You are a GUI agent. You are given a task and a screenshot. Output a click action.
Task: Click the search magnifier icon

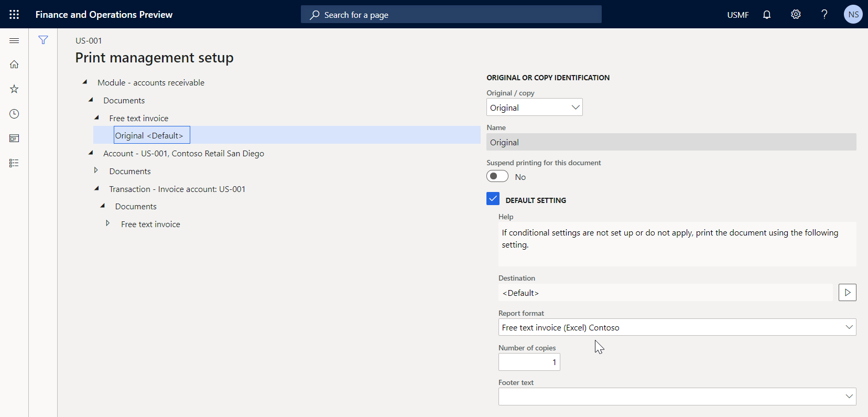click(x=314, y=15)
